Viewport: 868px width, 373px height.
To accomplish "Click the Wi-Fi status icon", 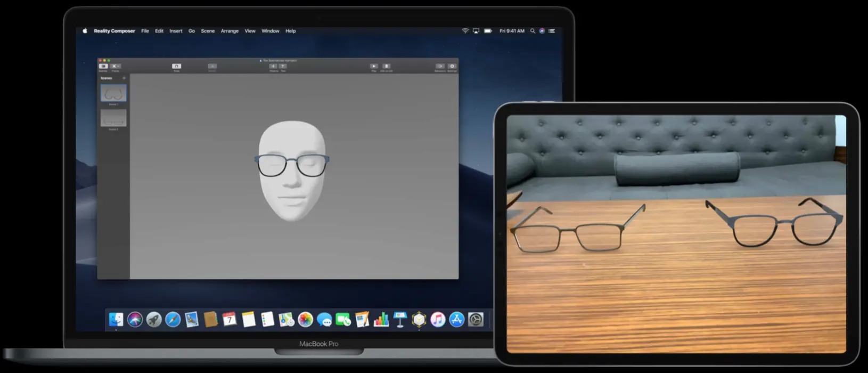I will pyautogui.click(x=465, y=31).
